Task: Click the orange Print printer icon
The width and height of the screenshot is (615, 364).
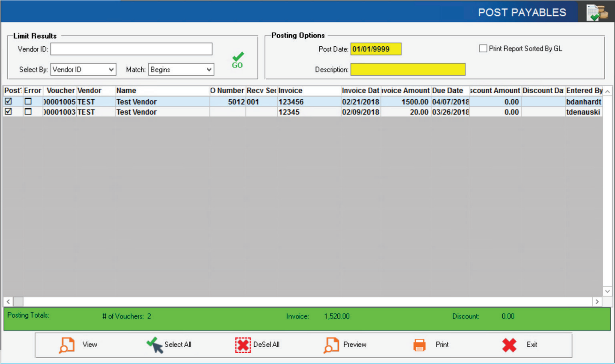Action: click(x=419, y=345)
